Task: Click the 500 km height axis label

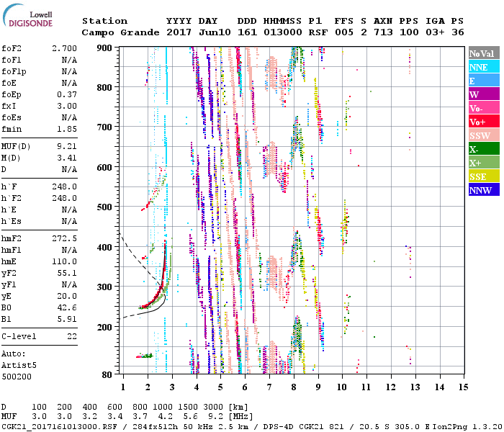Action: click(104, 207)
